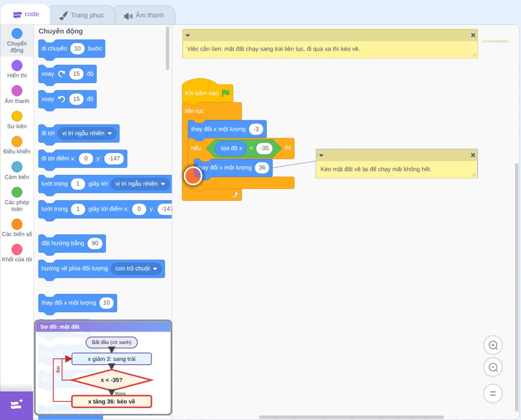Click the -35 value in the condition
The image size is (521, 420).
265,148
